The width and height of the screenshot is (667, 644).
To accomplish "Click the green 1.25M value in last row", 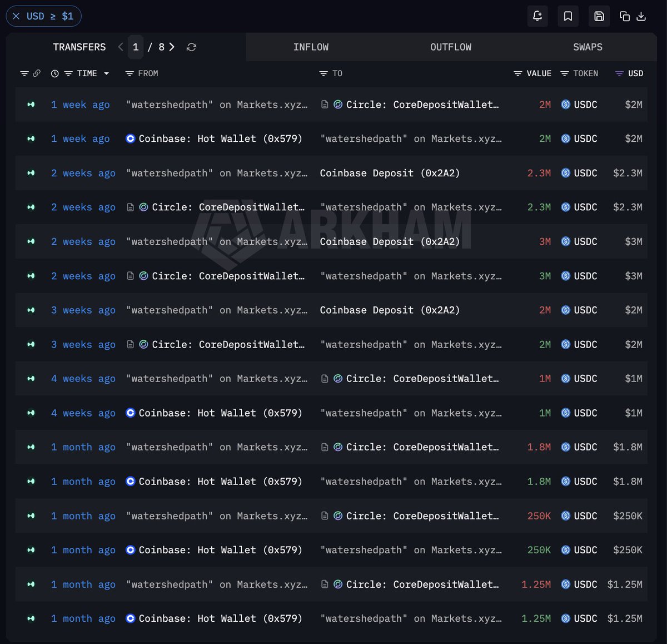I will (x=536, y=618).
